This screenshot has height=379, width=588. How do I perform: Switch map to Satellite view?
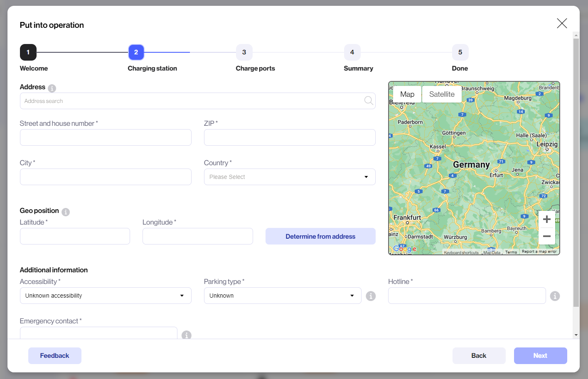point(442,94)
